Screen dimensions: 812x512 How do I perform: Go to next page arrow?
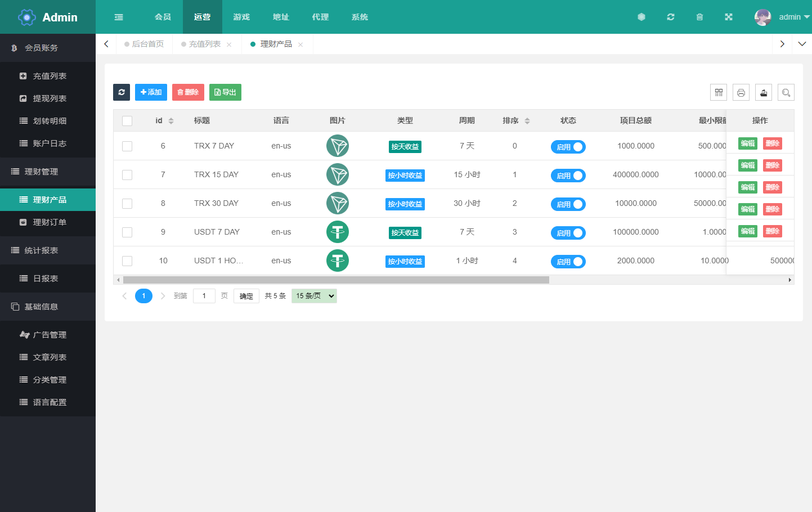pos(163,296)
